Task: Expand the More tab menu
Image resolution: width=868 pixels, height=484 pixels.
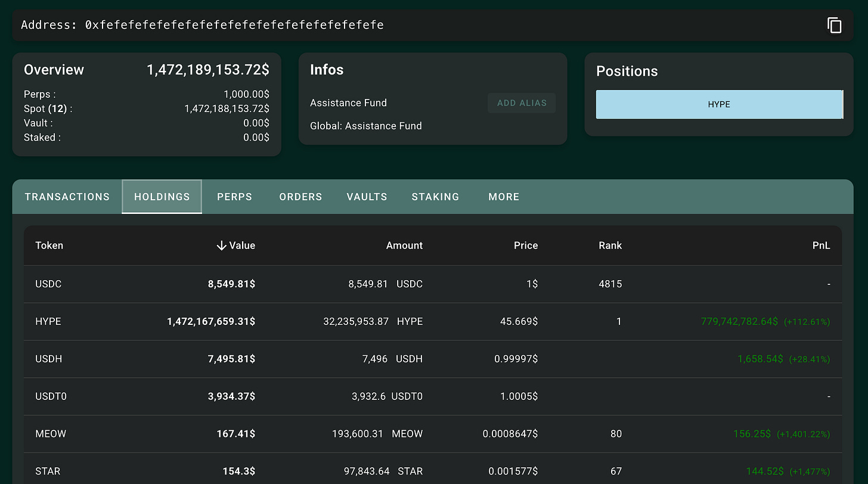Action: click(x=504, y=197)
